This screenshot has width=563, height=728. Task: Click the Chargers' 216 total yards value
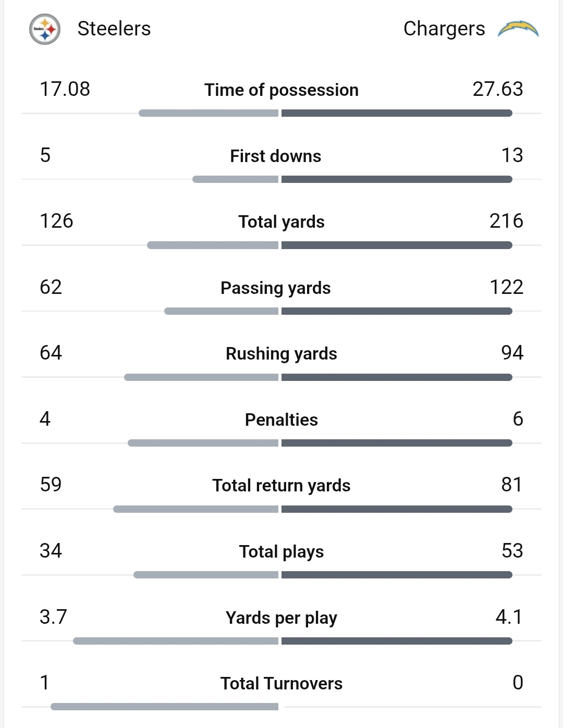coord(506,221)
